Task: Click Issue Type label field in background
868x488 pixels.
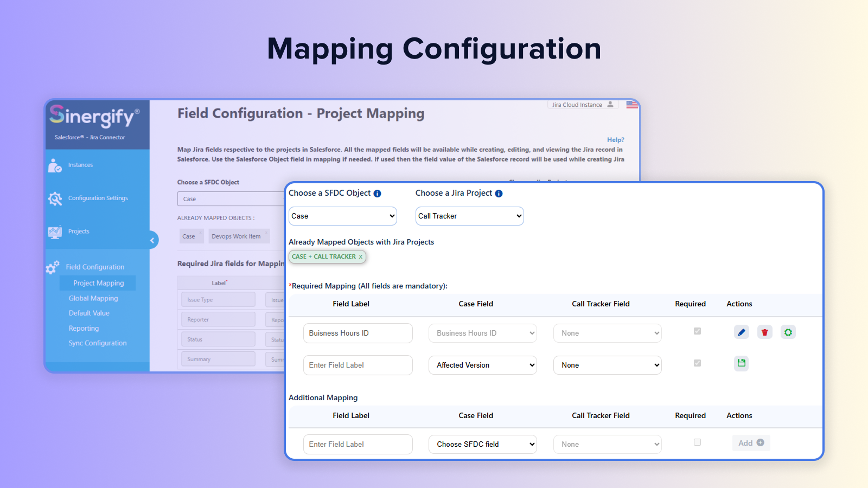Action: (218, 299)
